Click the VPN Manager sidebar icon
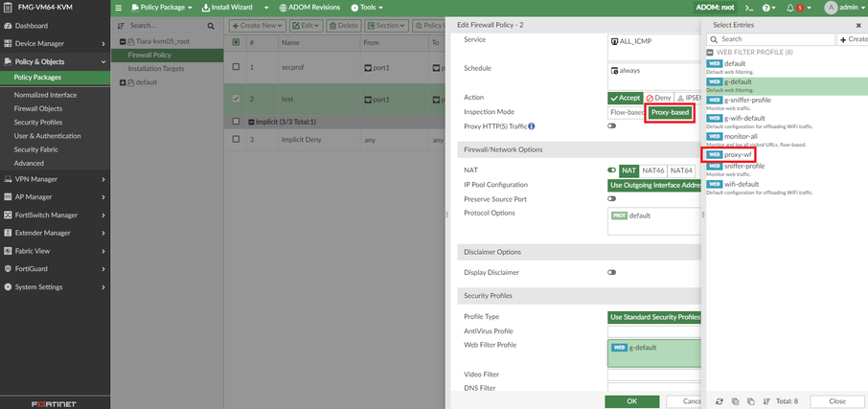868x409 pixels. [8, 179]
